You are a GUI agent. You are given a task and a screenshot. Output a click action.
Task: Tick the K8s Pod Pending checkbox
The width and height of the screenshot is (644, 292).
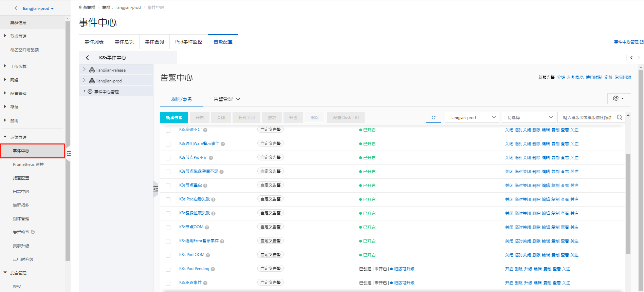click(168, 269)
